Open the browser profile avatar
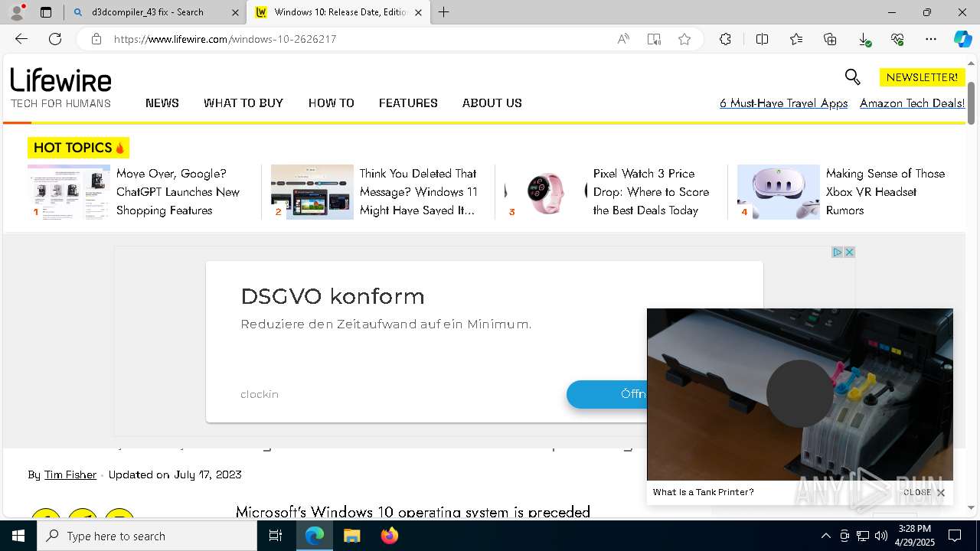Viewport: 980px width, 551px height. coord(17,12)
